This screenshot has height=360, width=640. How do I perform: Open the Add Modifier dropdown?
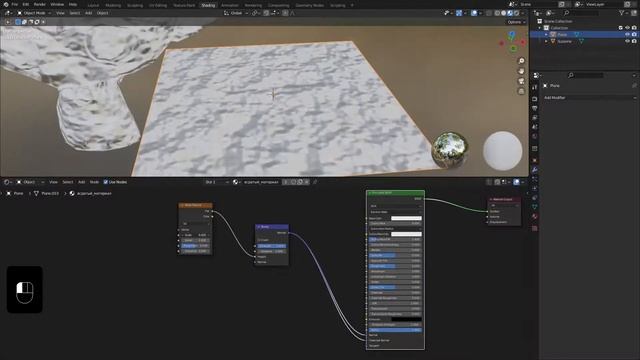pyautogui.click(x=589, y=98)
